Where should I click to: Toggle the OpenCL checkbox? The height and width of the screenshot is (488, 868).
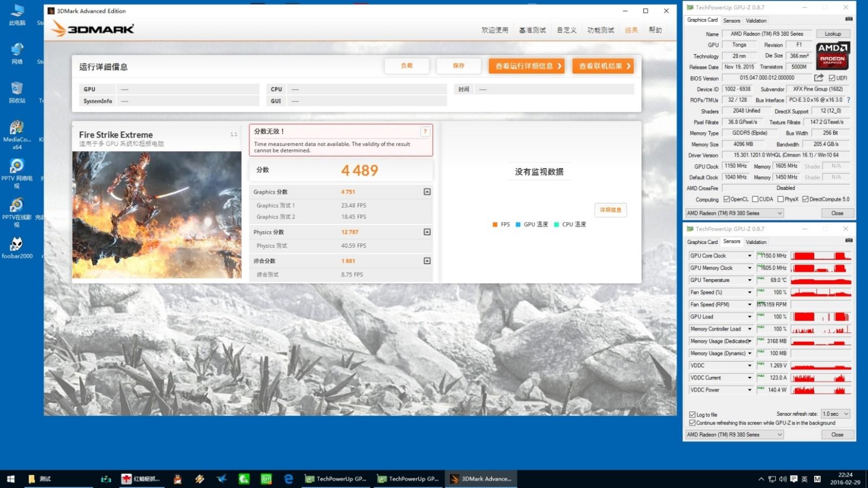pos(727,199)
